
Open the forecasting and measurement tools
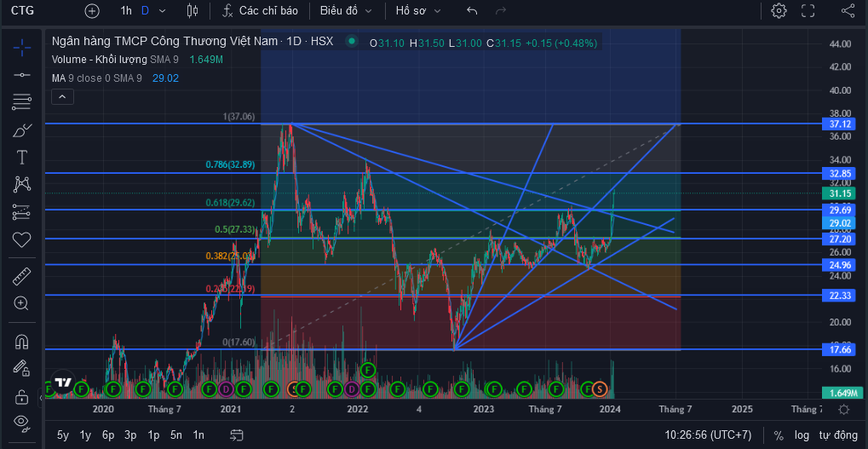[x=21, y=211]
